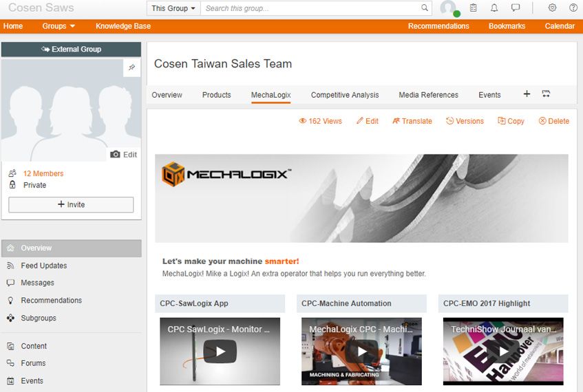Open the search magnifier icon

(x=424, y=8)
